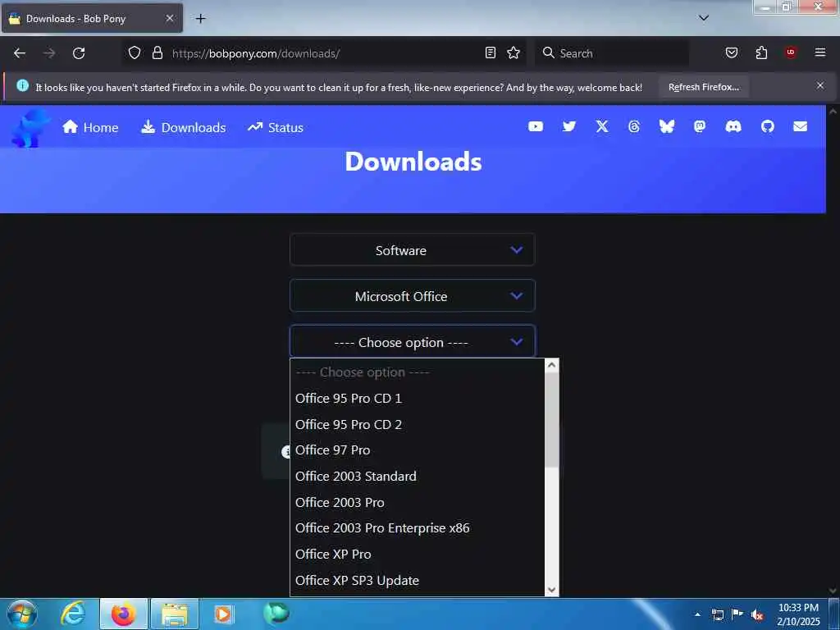Collapse the Choose option dropdown
This screenshot has height=630, width=840.
click(x=413, y=342)
